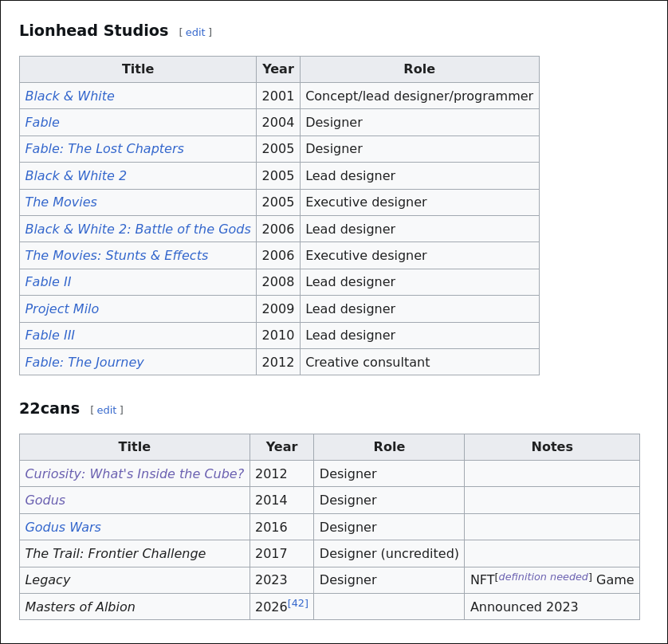Click the Godus game link
This screenshot has height=644, width=668.
45,500
